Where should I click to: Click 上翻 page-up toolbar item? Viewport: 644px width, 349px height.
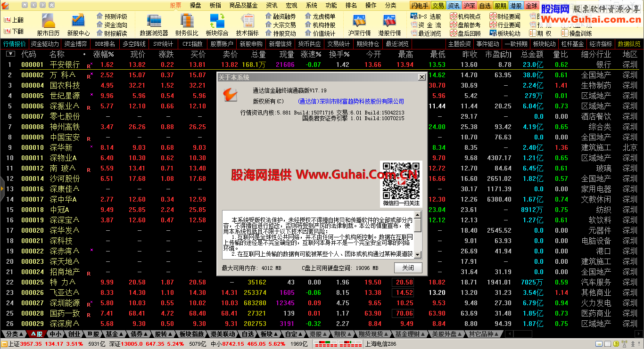(14, 20)
